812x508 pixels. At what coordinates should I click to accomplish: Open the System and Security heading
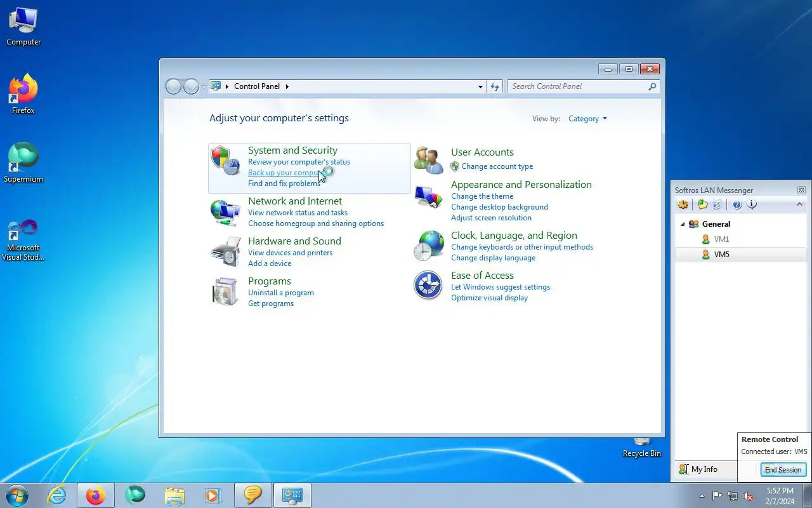[x=292, y=150]
